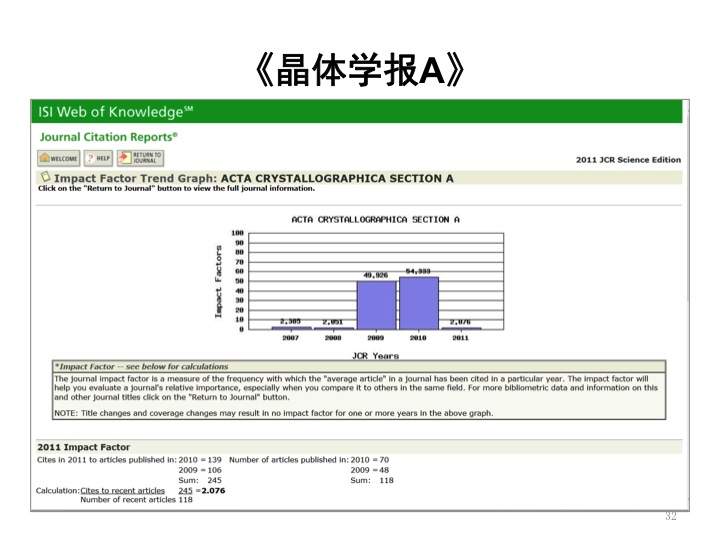Click the bold result 2.076

coord(214,490)
